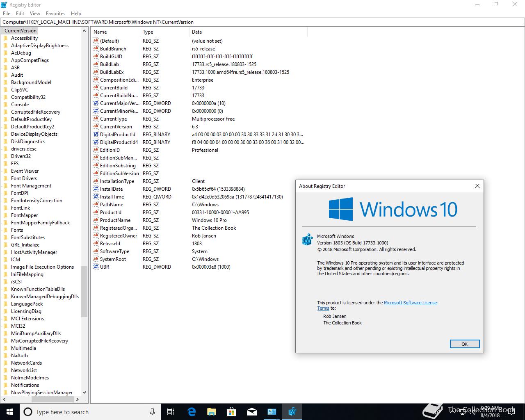This screenshot has width=525, height=420.
Task: Select the ReleaseId value row
Action: tap(199, 243)
